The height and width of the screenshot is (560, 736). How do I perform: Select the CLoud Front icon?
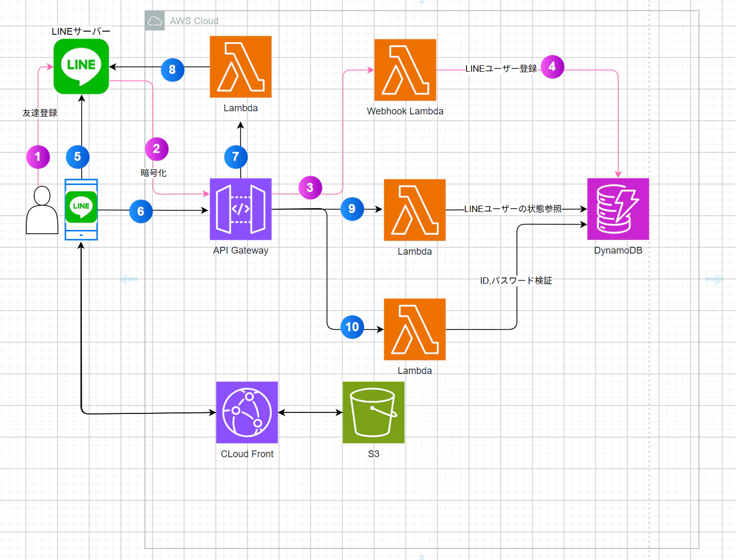(247, 412)
